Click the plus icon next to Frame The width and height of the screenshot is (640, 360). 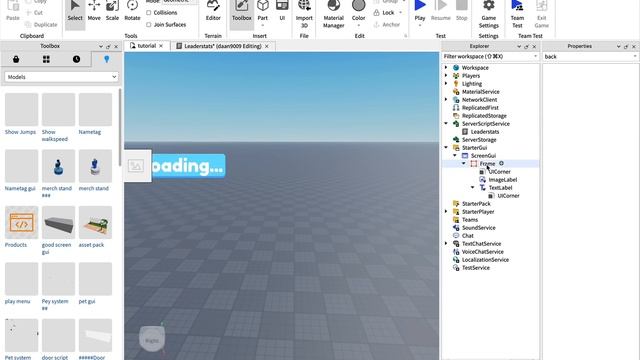pos(501,163)
